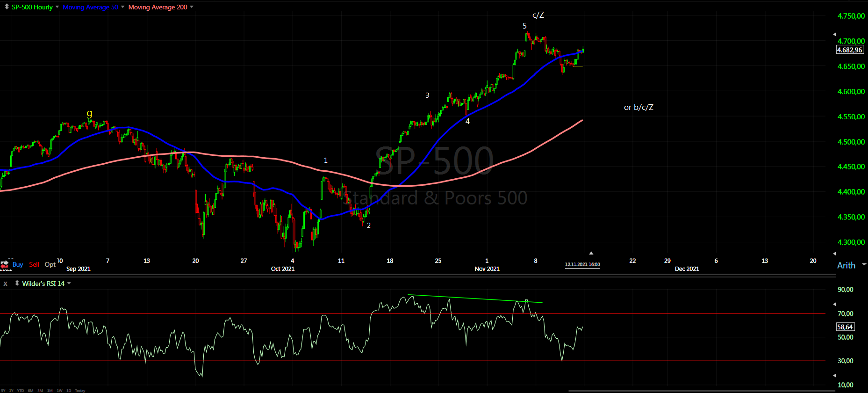Click the wave label 4 annotation
This screenshot has width=868, height=393.
[x=467, y=121]
